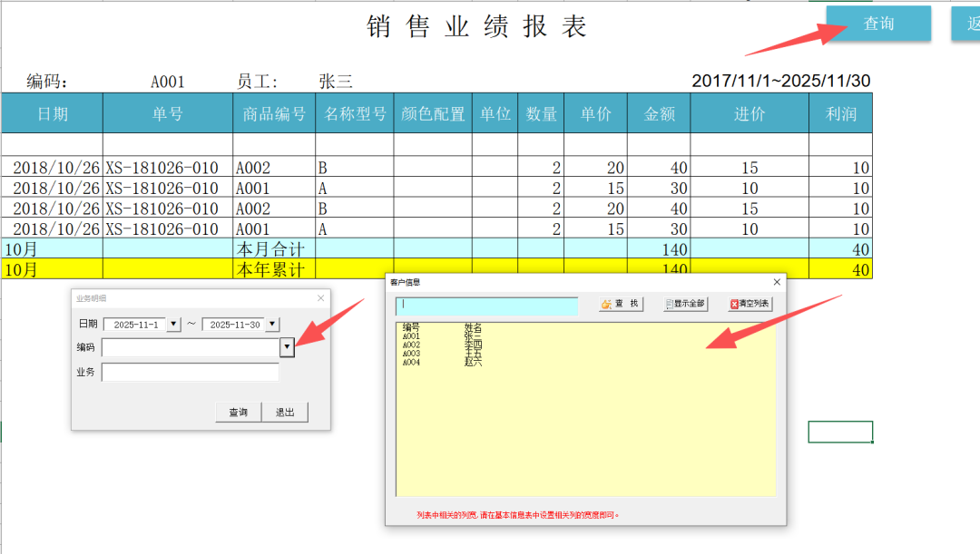Click the cyan search box in 客户信息
This screenshot has height=554, width=980.
[x=486, y=306]
